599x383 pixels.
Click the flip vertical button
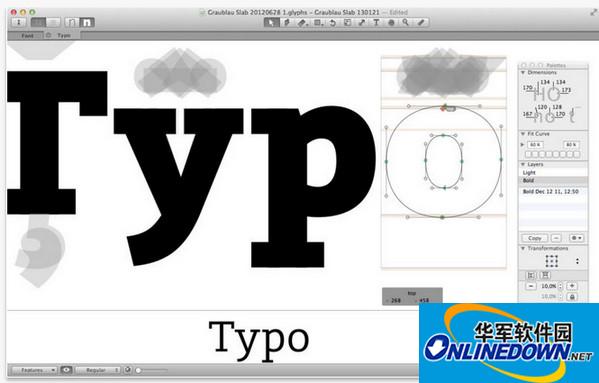(x=546, y=275)
